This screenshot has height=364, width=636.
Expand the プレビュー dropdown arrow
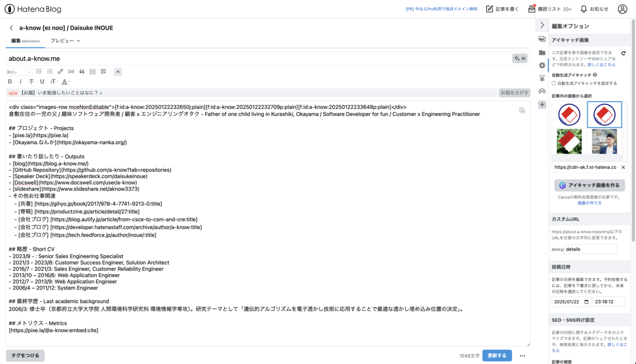78,41
